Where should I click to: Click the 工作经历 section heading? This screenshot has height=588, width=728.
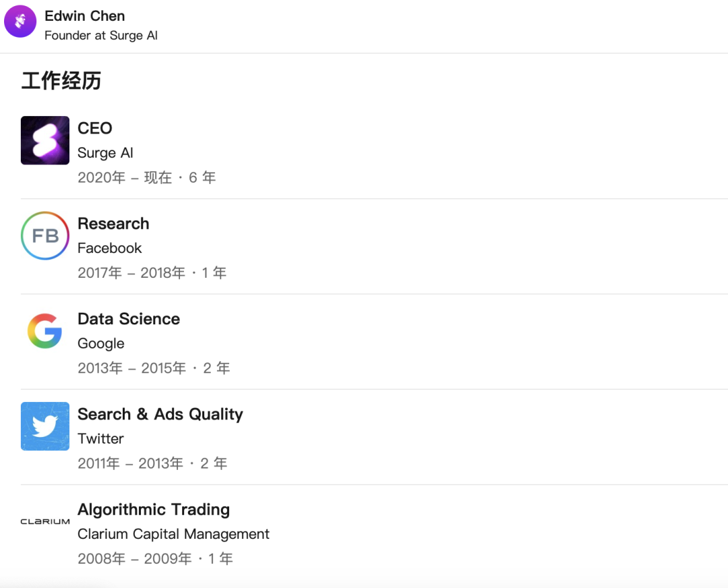click(x=61, y=82)
